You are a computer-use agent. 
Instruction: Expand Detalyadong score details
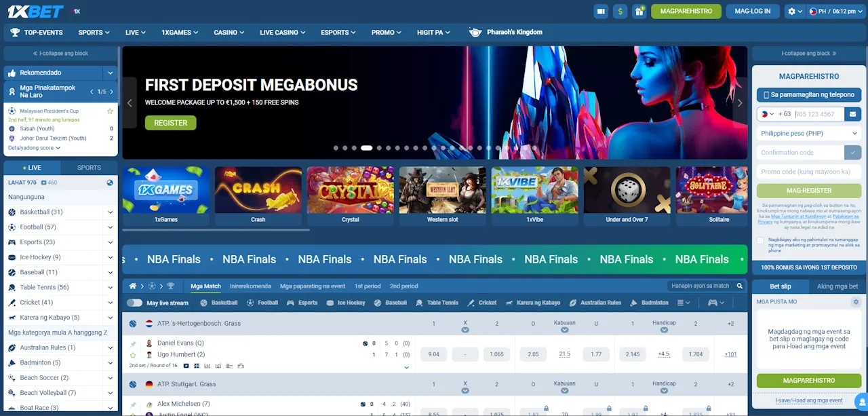click(34, 147)
